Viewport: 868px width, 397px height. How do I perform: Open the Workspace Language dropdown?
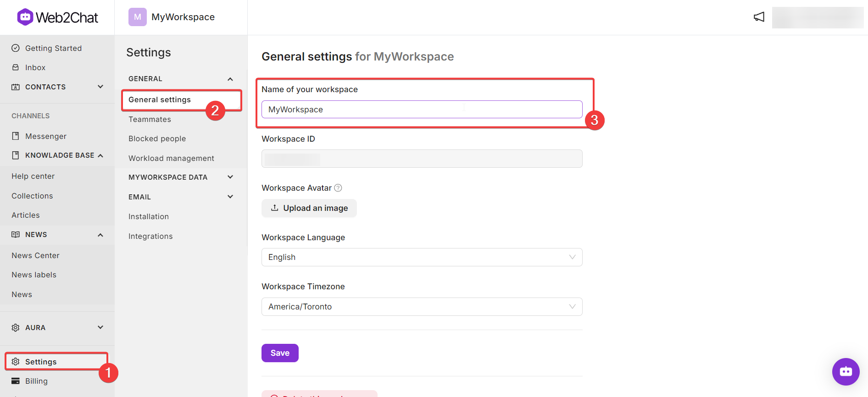pos(422,257)
